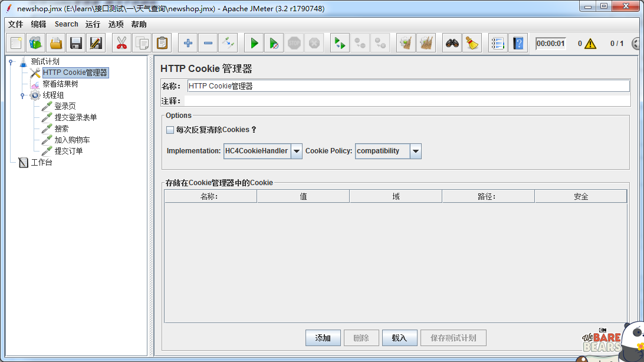Open the Search menu
This screenshot has width=644, height=362.
pyautogui.click(x=67, y=24)
